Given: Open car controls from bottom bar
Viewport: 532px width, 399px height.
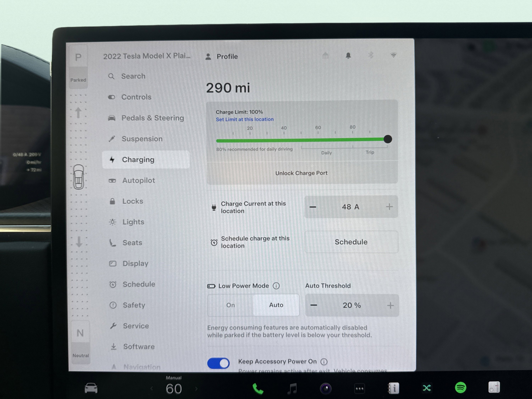Looking at the screenshot, I should tap(91, 388).
